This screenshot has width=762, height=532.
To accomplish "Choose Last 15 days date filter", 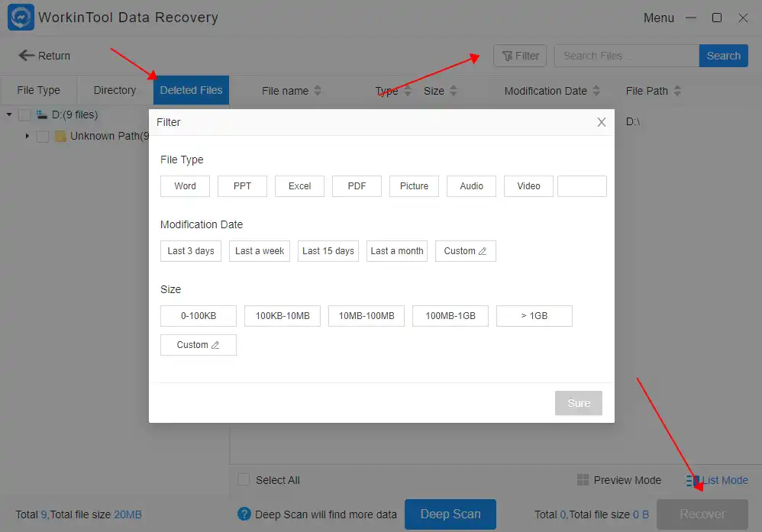I will pos(328,251).
